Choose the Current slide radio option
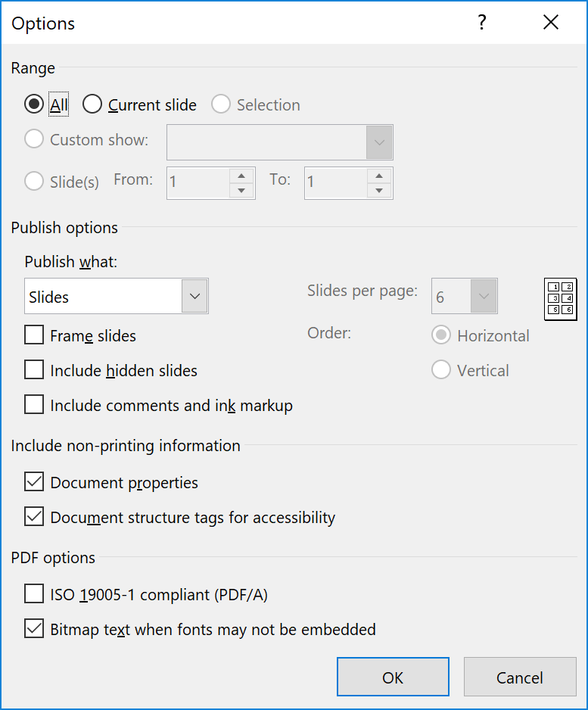Image resolution: width=588 pixels, height=710 pixels. pos(92,105)
